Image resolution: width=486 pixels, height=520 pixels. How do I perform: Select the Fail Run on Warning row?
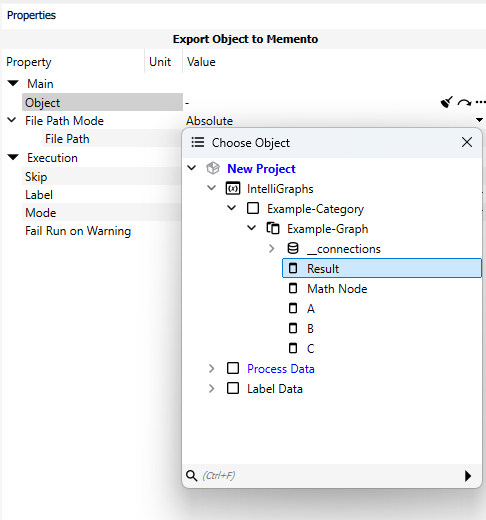pyautogui.click(x=102, y=230)
